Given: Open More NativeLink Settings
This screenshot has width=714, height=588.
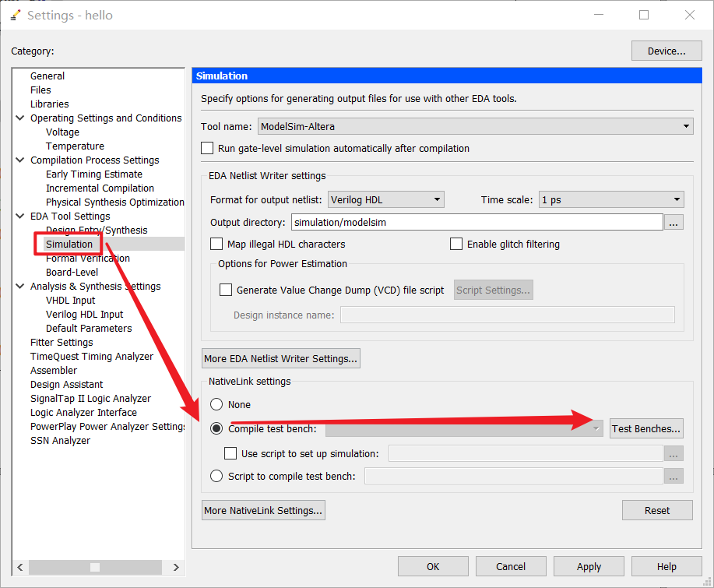Looking at the screenshot, I should (263, 511).
